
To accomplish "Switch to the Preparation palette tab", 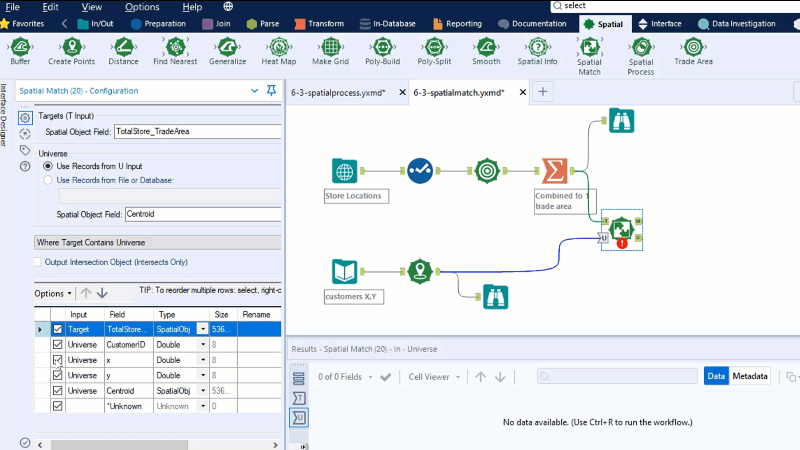I will click(159, 23).
